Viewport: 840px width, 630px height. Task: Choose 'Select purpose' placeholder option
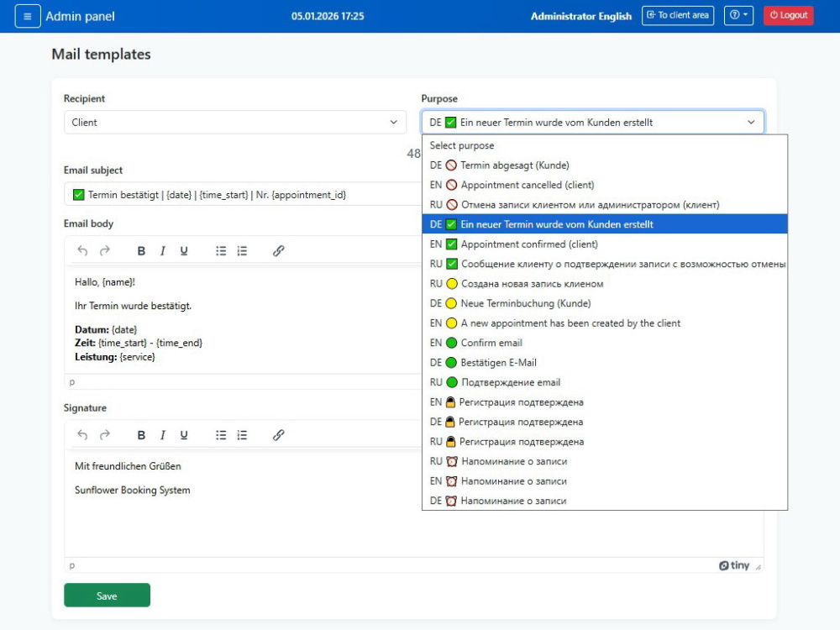click(x=604, y=145)
